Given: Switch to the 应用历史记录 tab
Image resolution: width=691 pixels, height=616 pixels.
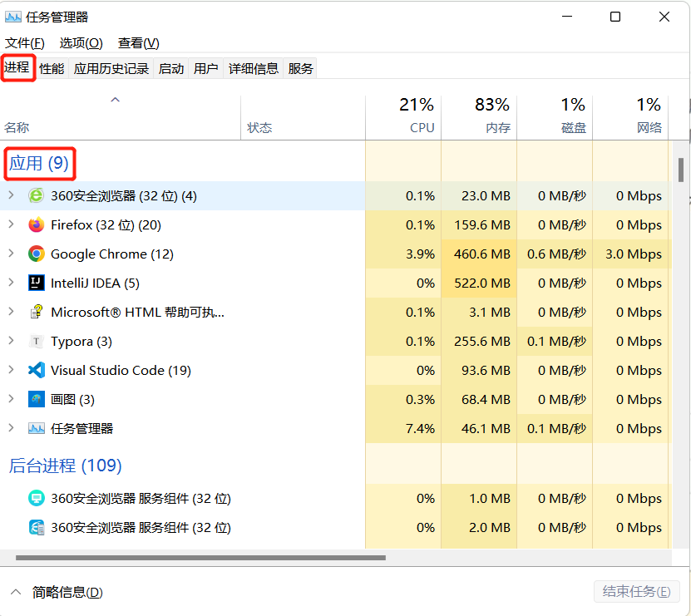Looking at the screenshot, I should pos(111,69).
